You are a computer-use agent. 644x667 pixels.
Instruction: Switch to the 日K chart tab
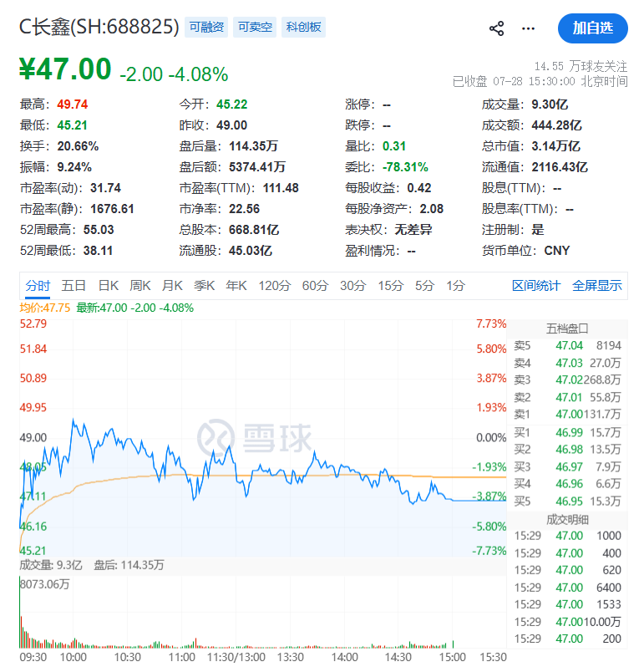109,285
